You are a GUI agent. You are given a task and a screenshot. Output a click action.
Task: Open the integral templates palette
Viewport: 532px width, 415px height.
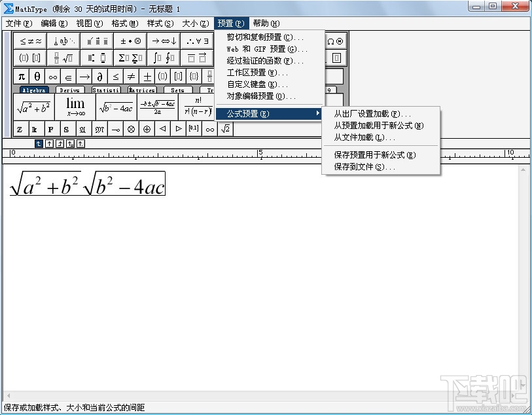(x=162, y=57)
